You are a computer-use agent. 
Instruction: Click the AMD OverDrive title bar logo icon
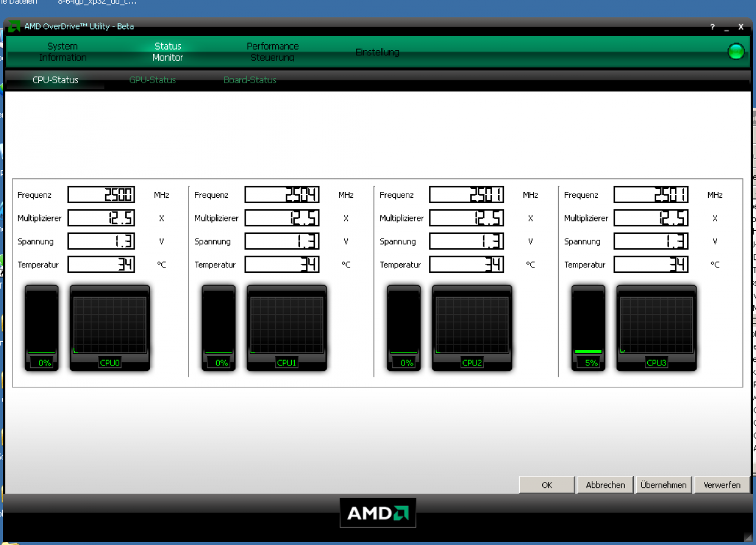click(14, 27)
